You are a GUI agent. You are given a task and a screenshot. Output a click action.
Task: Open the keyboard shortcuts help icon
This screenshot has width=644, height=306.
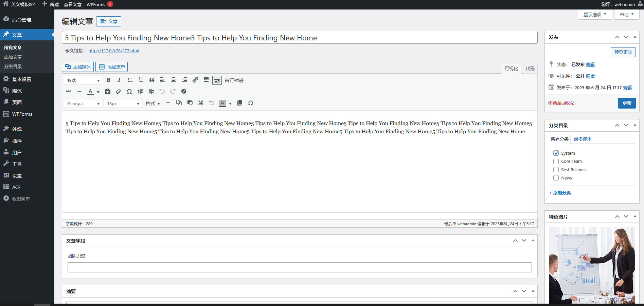pyautogui.click(x=184, y=91)
